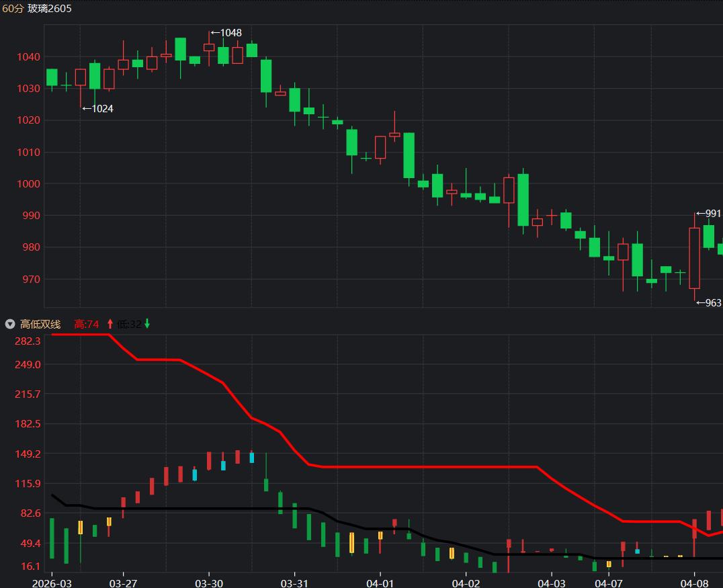This screenshot has height=588, width=723.
Task: Click the 60分 period label
Action: click(x=13, y=8)
